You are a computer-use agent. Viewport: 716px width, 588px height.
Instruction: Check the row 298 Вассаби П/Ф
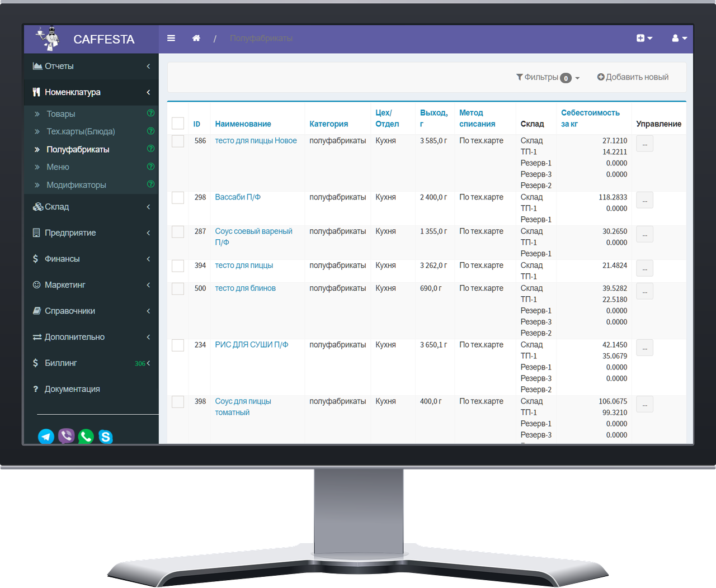point(178,197)
